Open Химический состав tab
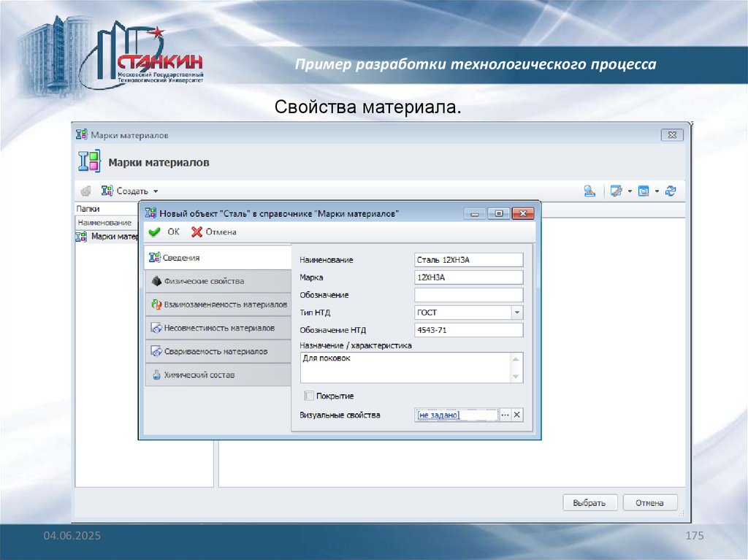Screen dimensions: 748x560 218,375
